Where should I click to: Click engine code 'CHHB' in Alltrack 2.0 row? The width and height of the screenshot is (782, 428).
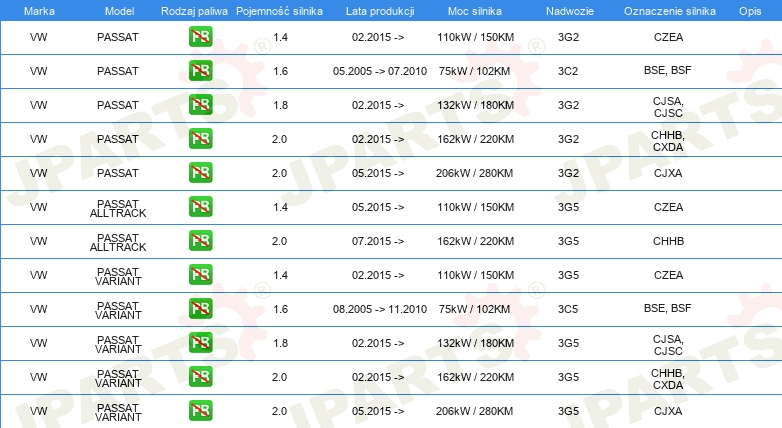pos(668,241)
